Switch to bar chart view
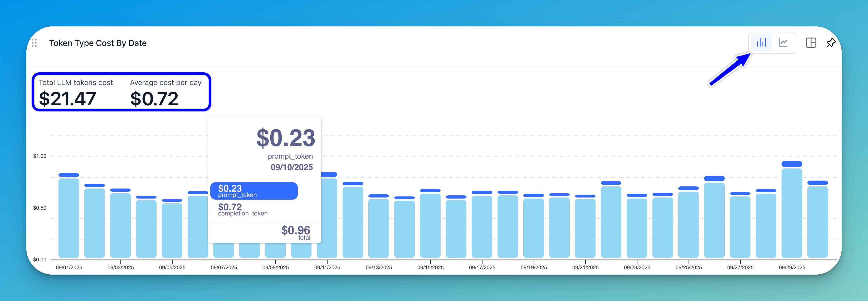The width and height of the screenshot is (868, 301). click(x=761, y=43)
